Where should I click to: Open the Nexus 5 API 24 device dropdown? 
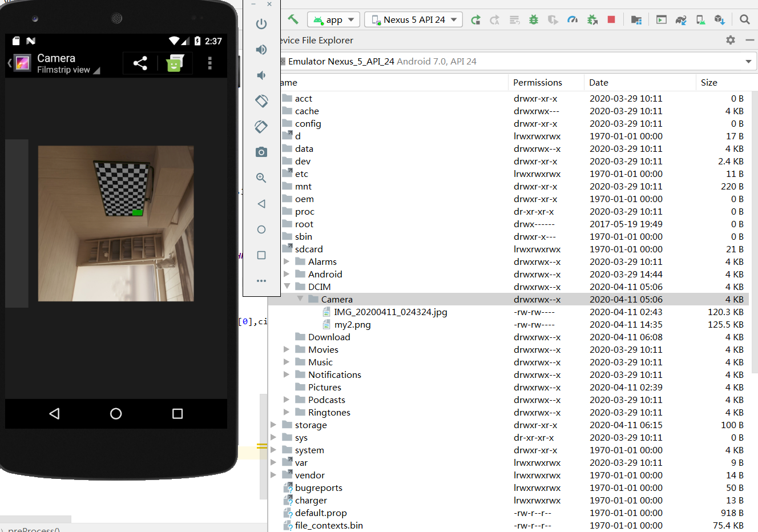tap(413, 19)
